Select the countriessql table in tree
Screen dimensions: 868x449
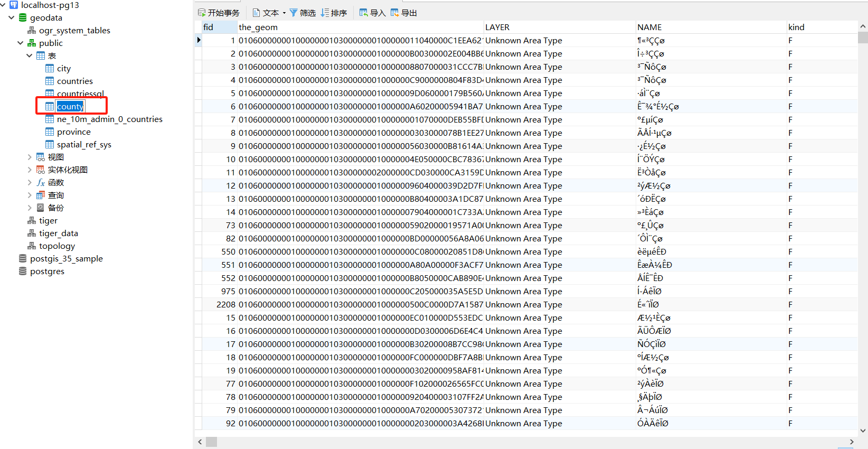point(80,93)
